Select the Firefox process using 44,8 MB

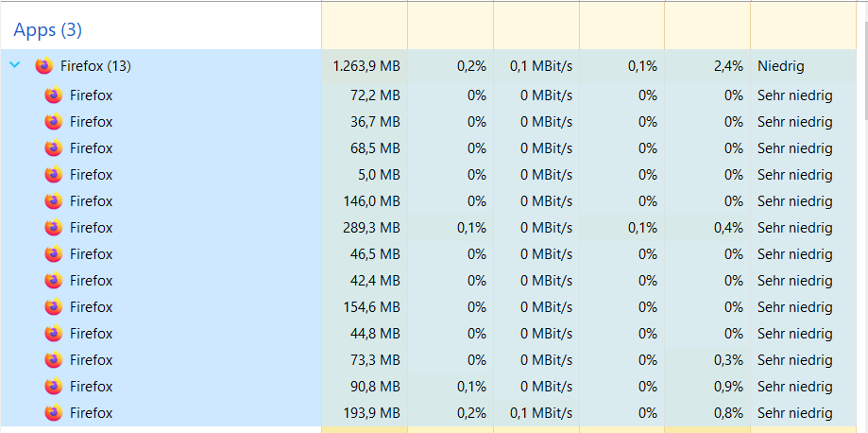tap(91, 334)
